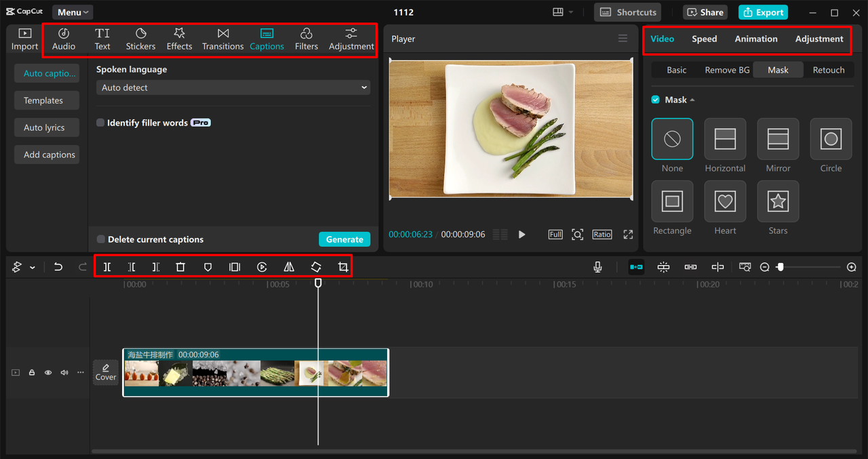Image resolution: width=868 pixels, height=459 pixels.
Task: Start voiceover recording with microphone icon
Action: (x=597, y=267)
